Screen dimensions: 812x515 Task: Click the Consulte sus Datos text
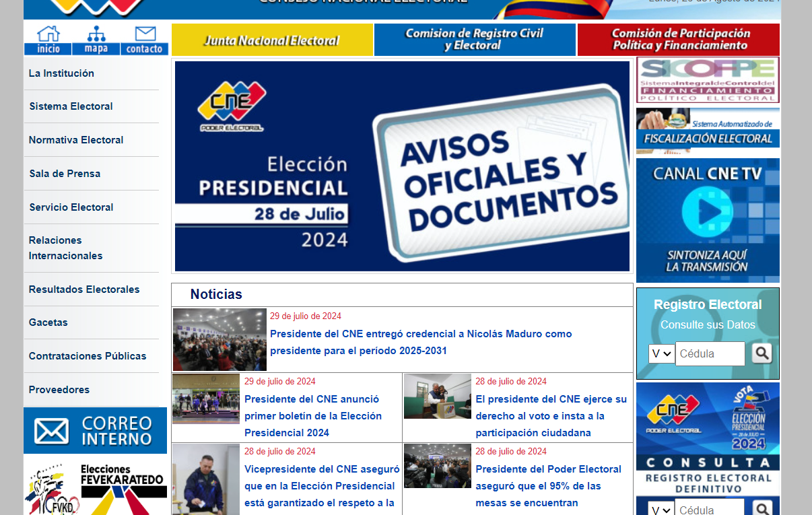708,324
